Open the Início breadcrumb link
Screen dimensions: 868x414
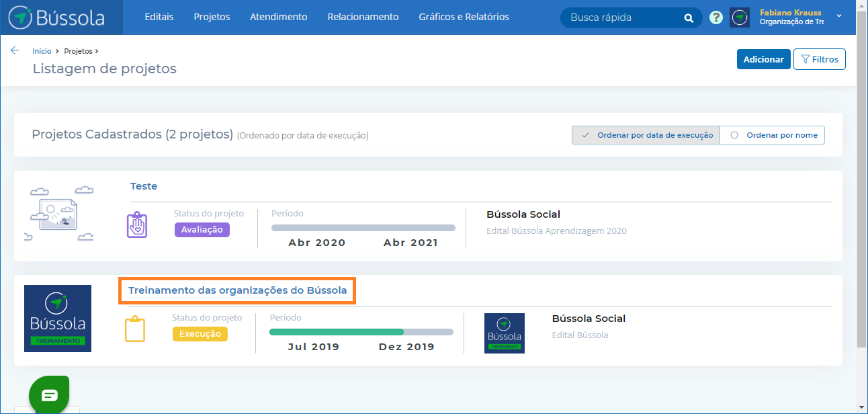[42, 51]
